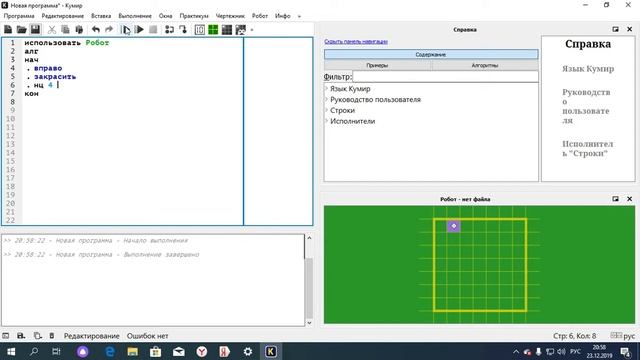The width and height of the screenshot is (640, 360).
Task: Cut selected text with the scissors icon
Action: 52,29
